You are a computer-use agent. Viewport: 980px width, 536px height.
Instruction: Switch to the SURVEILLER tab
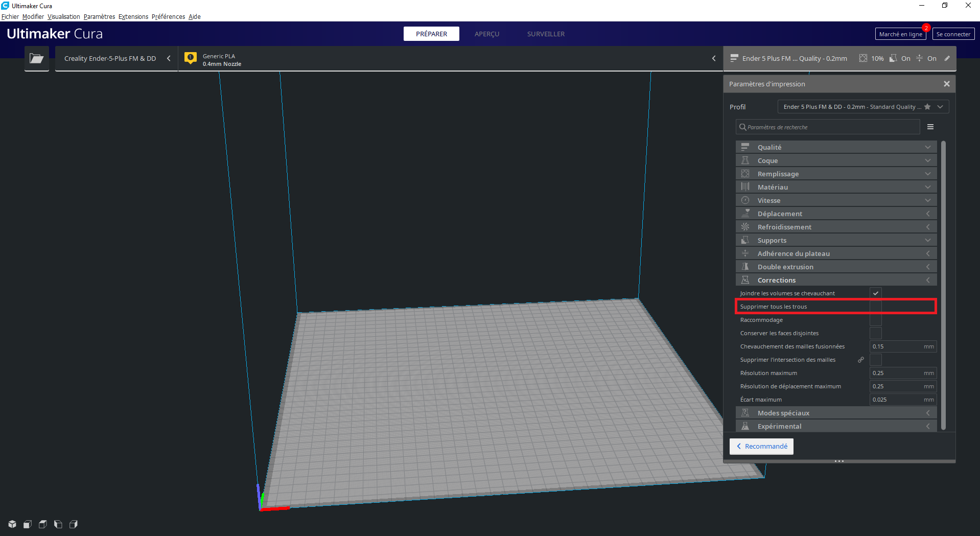(546, 34)
